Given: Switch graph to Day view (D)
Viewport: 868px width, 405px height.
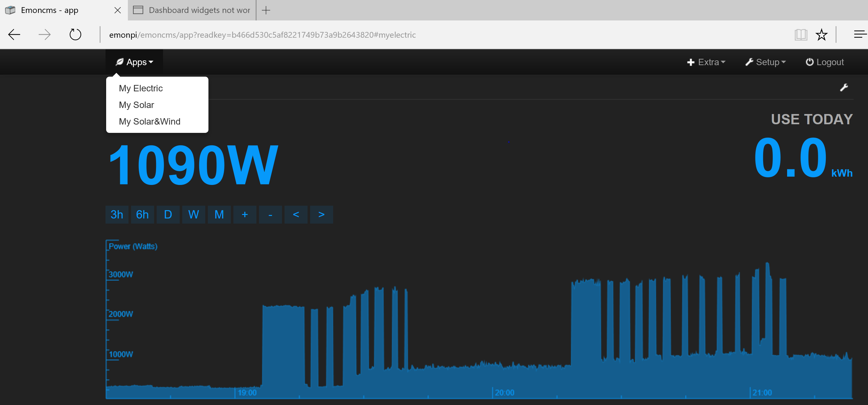Looking at the screenshot, I should pos(168,214).
